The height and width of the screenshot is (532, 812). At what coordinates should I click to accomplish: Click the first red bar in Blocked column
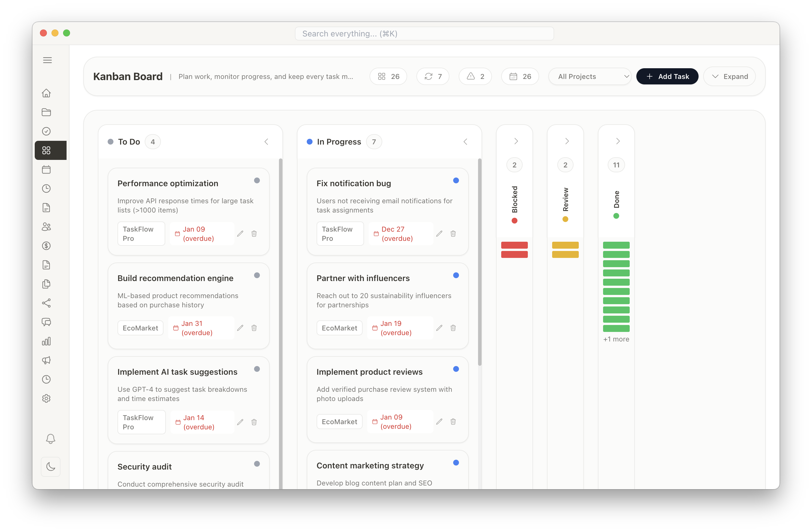tap(515, 245)
